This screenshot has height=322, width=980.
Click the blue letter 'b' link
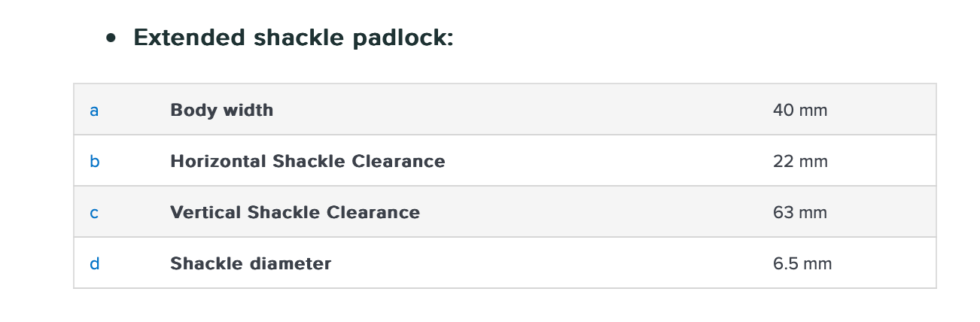94,162
